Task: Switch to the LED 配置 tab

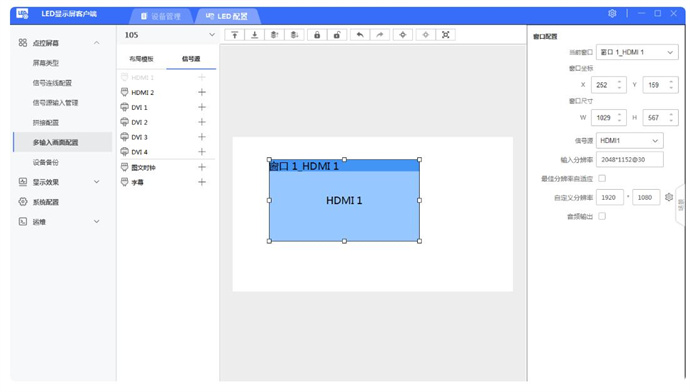Action: 227,16
